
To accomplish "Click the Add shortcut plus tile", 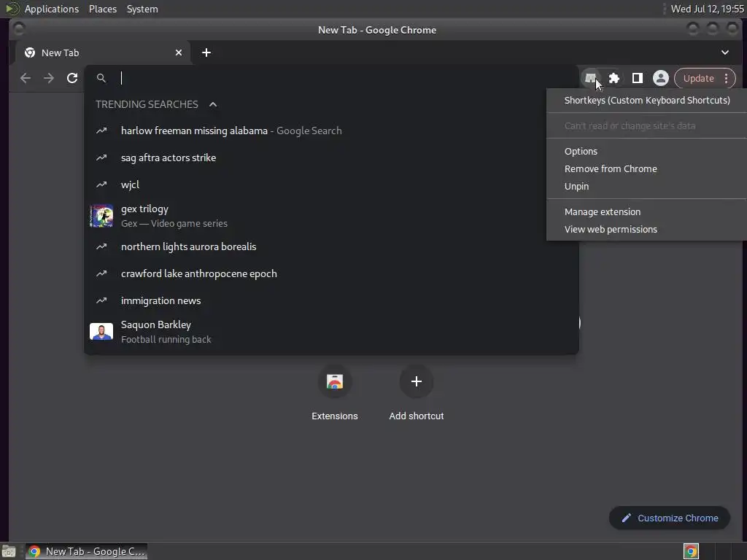I will pos(417,393).
